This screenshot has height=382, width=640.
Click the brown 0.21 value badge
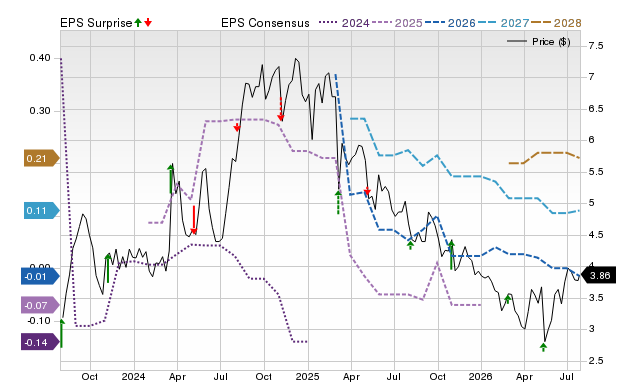[41, 158]
